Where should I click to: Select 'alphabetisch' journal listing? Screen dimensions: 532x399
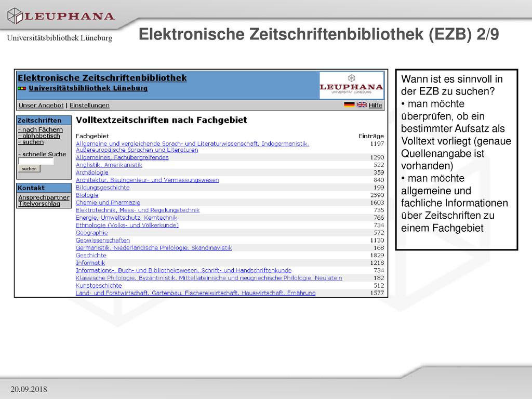(x=39, y=136)
